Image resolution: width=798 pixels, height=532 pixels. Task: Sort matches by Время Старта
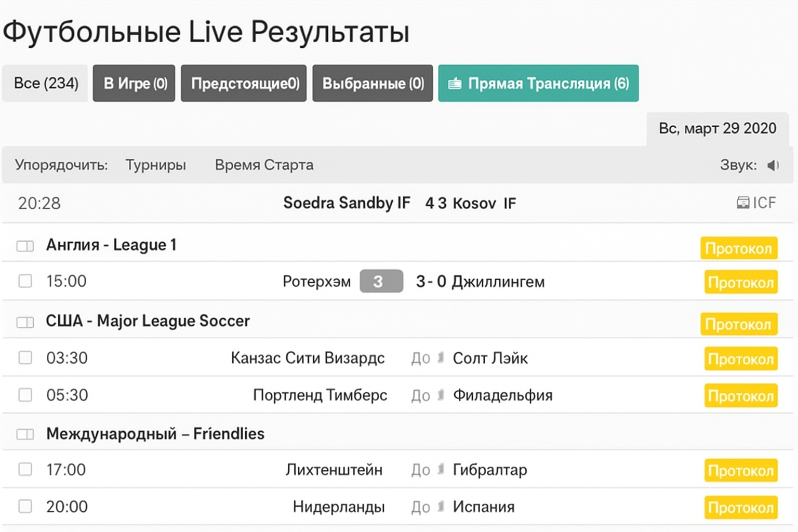click(264, 165)
